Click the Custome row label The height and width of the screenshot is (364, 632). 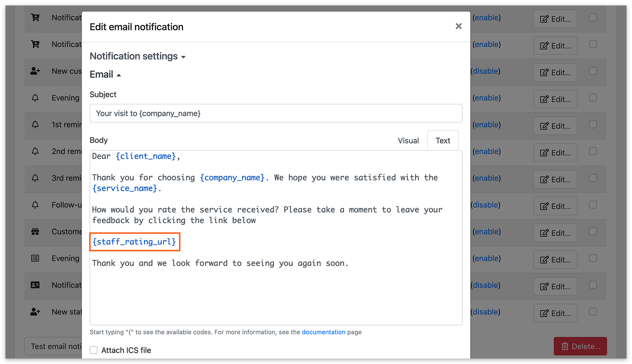(66, 232)
